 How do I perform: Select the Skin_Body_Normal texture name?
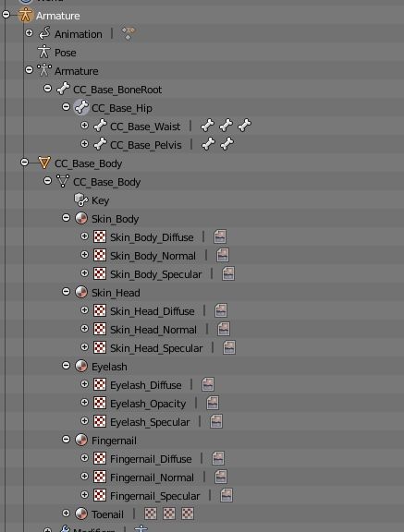click(x=153, y=256)
